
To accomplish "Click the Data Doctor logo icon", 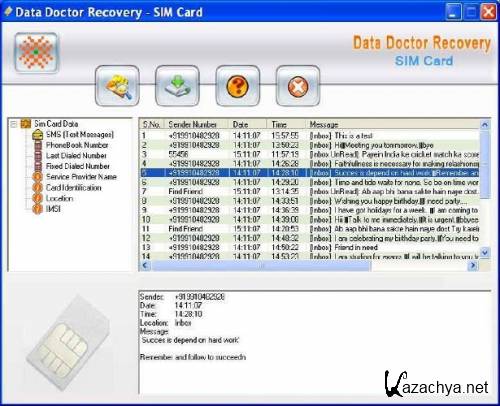I will pos(36,52).
